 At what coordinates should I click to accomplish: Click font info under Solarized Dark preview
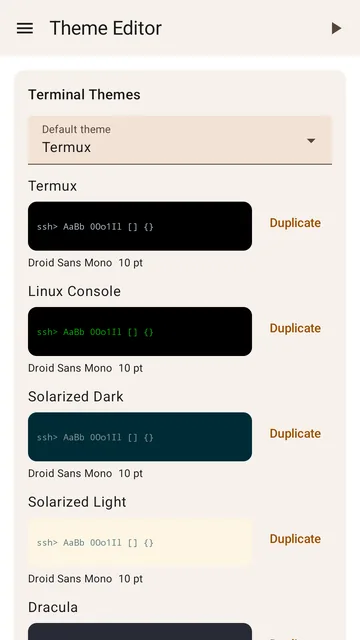pyautogui.click(x=85, y=473)
